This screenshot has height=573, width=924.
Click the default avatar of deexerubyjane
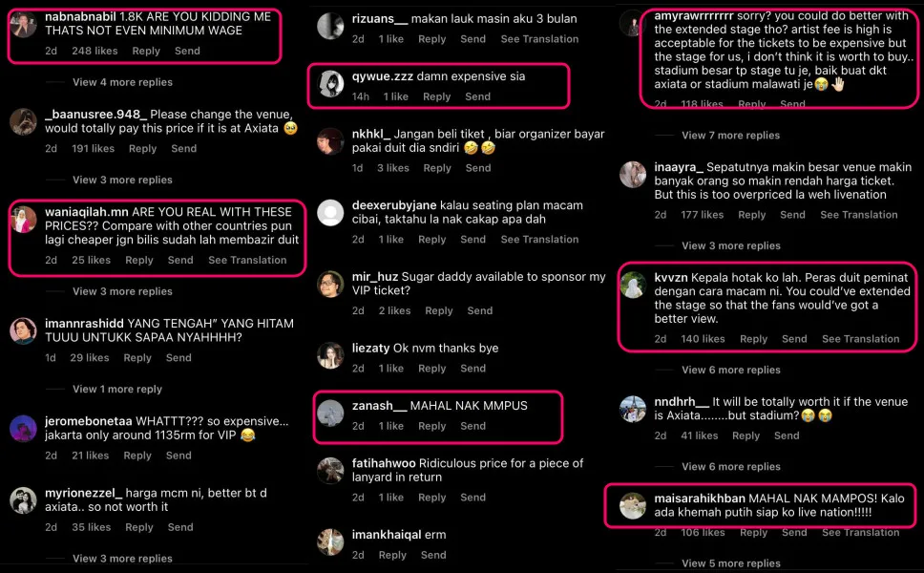[x=330, y=212]
